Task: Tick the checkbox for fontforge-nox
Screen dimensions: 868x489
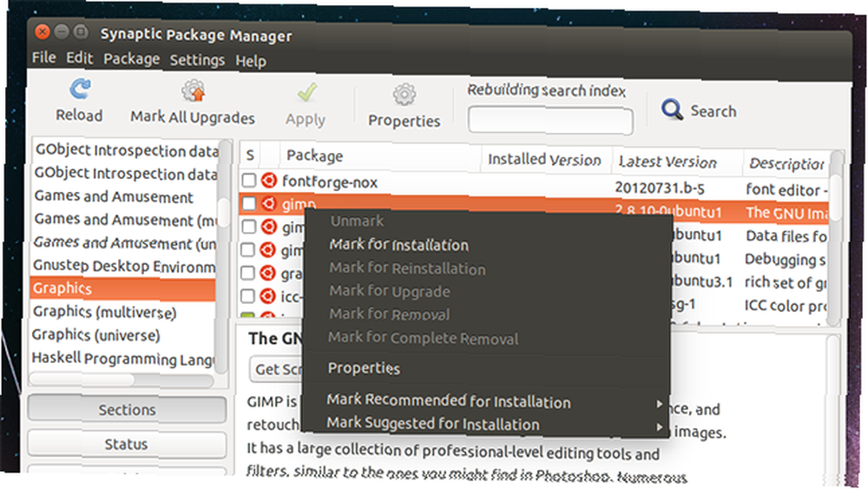Action: coord(249,181)
